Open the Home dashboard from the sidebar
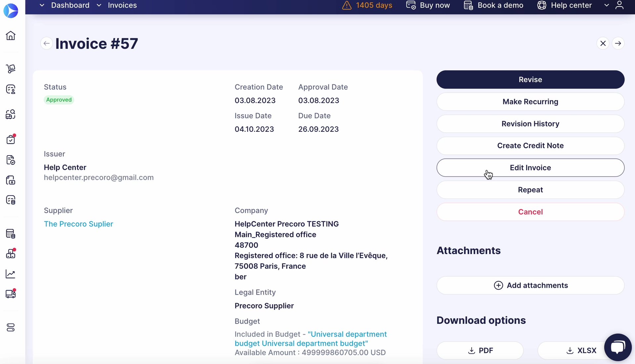The image size is (635, 364). 11,35
